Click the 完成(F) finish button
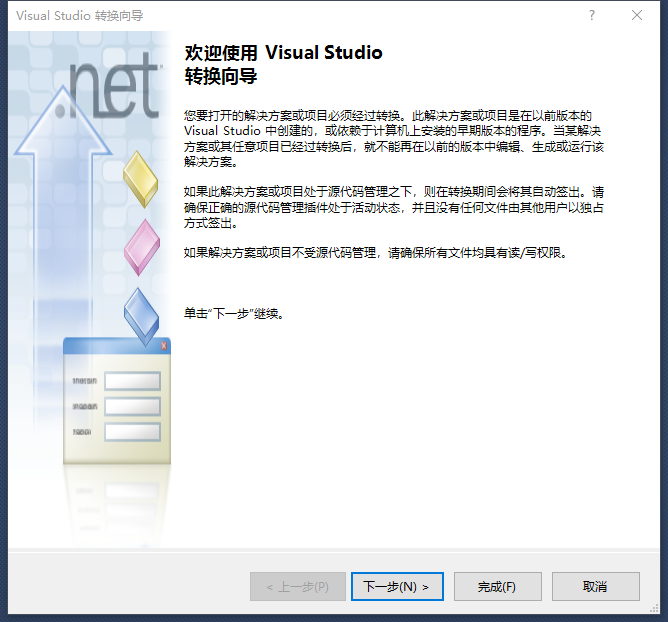The width and height of the screenshot is (668, 622). coord(498,587)
